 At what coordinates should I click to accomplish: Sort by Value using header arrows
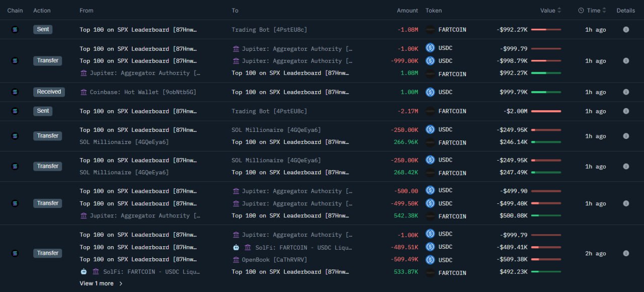559,11
